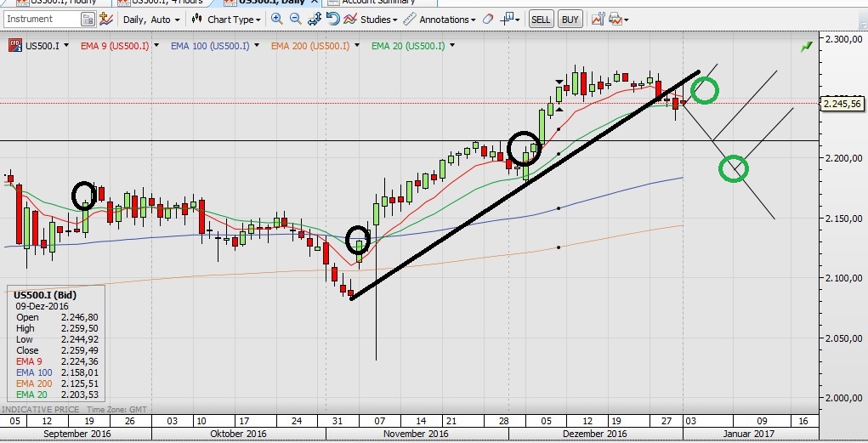Click the Januar 2017 month label
This screenshot has width=868, height=443.
[x=748, y=434]
